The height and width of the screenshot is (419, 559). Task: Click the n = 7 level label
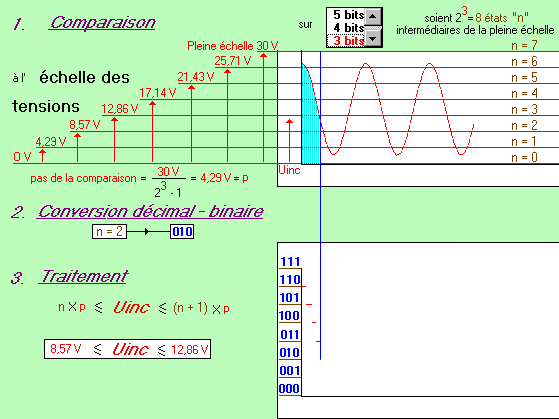524,45
